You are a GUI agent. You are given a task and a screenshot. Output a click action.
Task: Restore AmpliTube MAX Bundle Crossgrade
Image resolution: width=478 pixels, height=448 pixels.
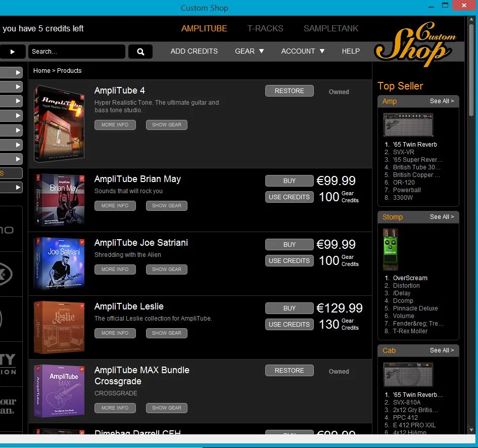pos(290,371)
